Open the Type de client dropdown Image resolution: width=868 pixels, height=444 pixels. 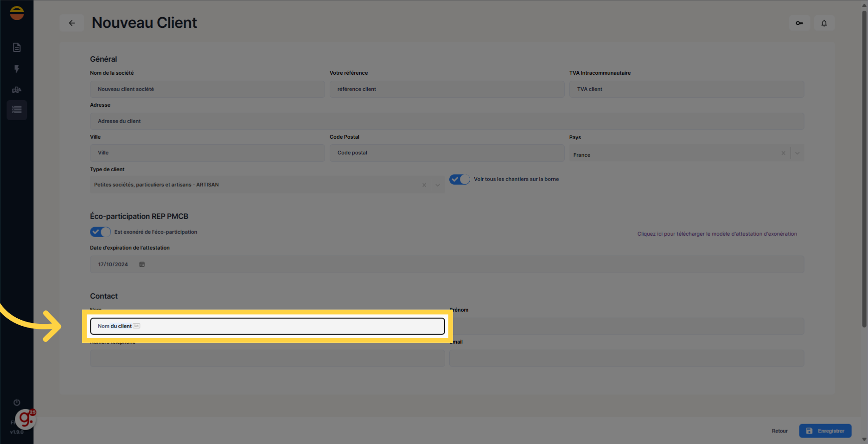pos(438,185)
